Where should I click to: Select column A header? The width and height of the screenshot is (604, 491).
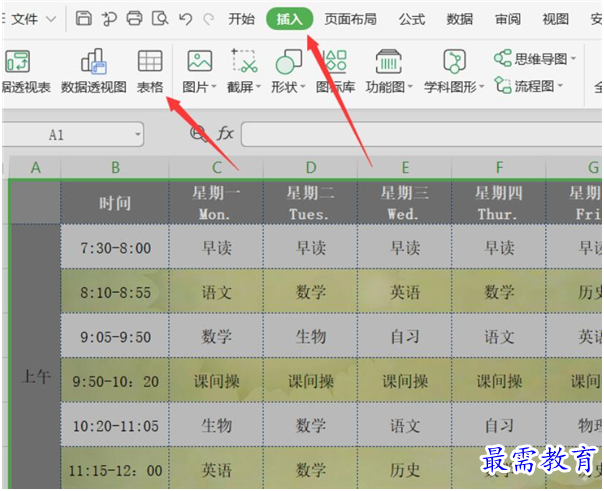(x=35, y=168)
